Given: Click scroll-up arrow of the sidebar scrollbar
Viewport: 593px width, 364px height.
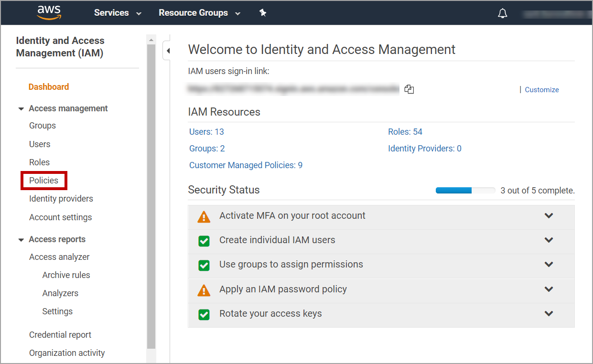Looking at the screenshot, I should [151, 40].
